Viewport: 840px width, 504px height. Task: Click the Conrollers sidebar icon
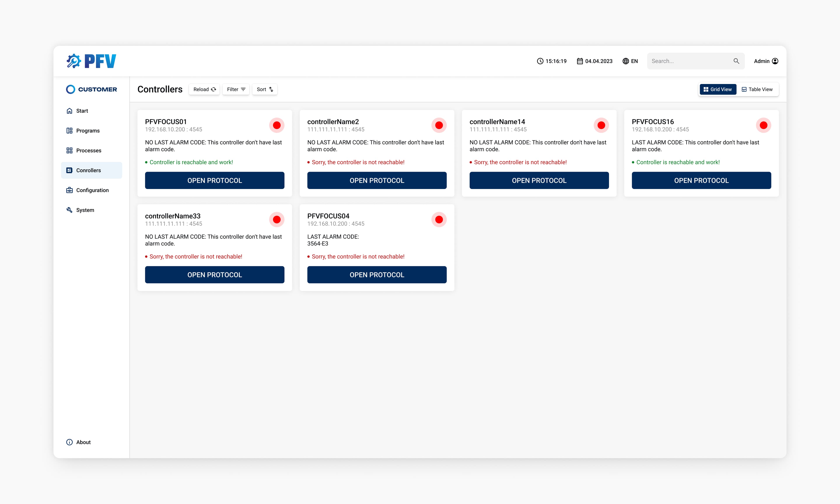click(69, 170)
